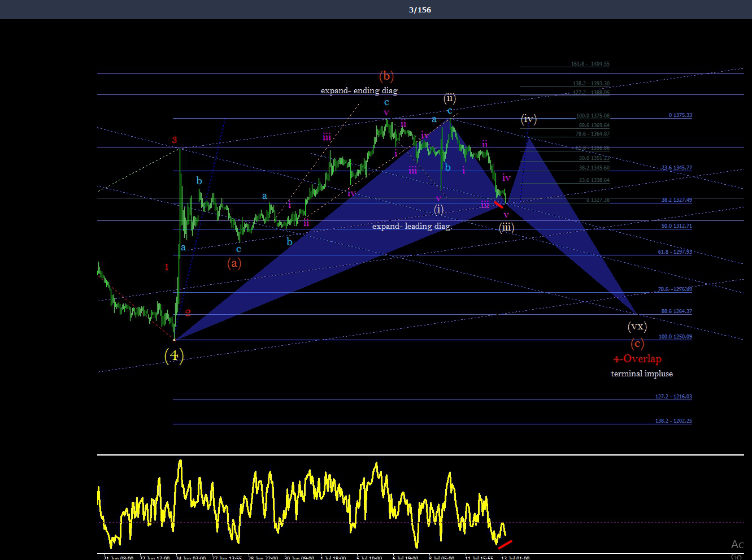Screen dimensions: 752x560
Task: Select the red wave '1' label
Action: [x=167, y=267]
